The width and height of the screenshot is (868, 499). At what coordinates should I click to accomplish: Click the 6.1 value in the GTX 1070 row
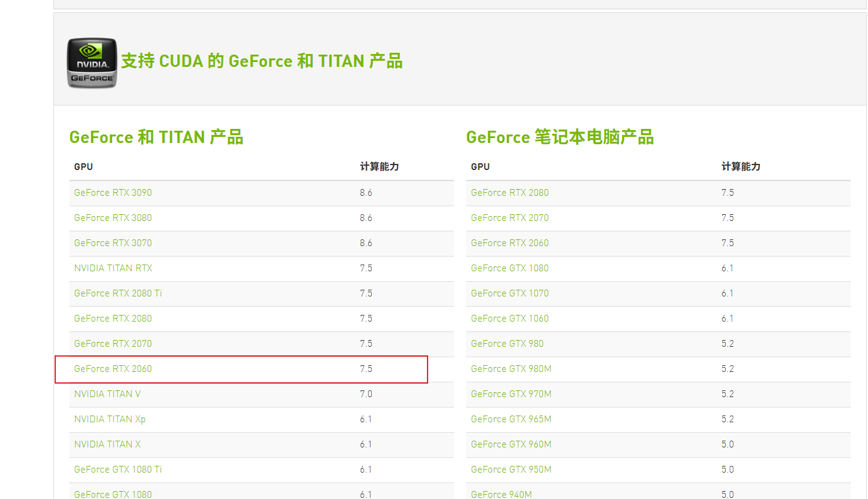tap(728, 293)
